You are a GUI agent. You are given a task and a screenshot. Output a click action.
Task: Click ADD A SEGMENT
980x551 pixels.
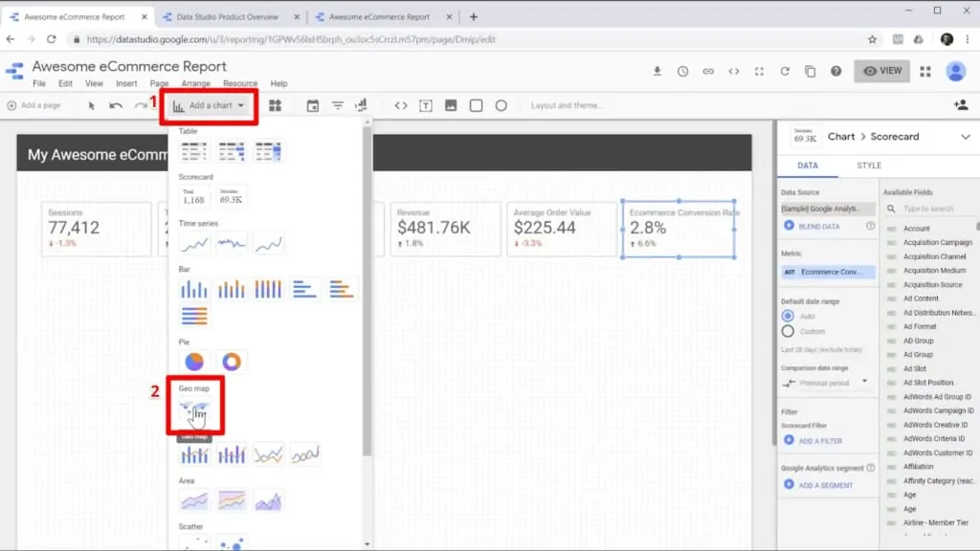pos(818,485)
